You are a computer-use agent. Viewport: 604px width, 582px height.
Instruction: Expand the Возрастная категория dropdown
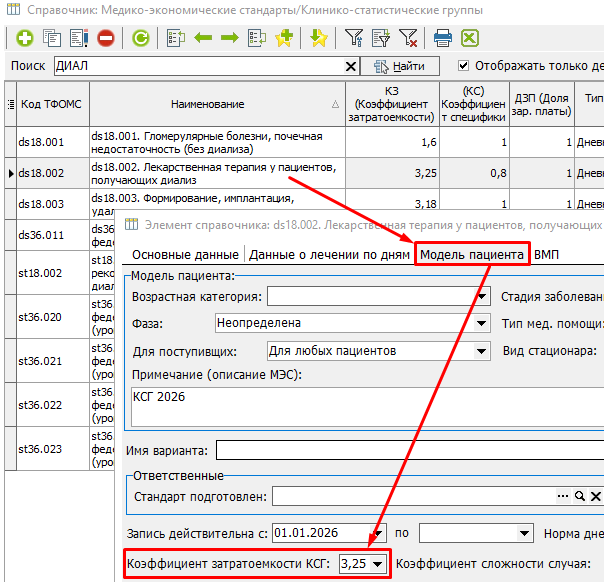point(482,297)
